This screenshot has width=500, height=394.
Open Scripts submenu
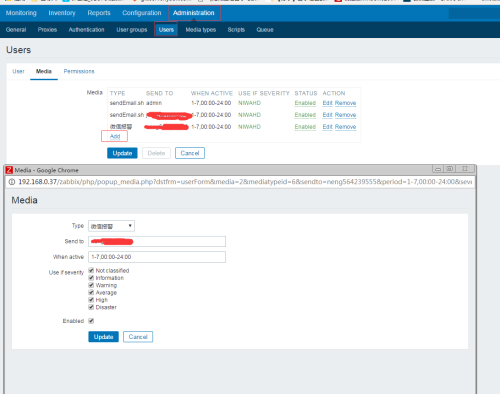tap(236, 30)
